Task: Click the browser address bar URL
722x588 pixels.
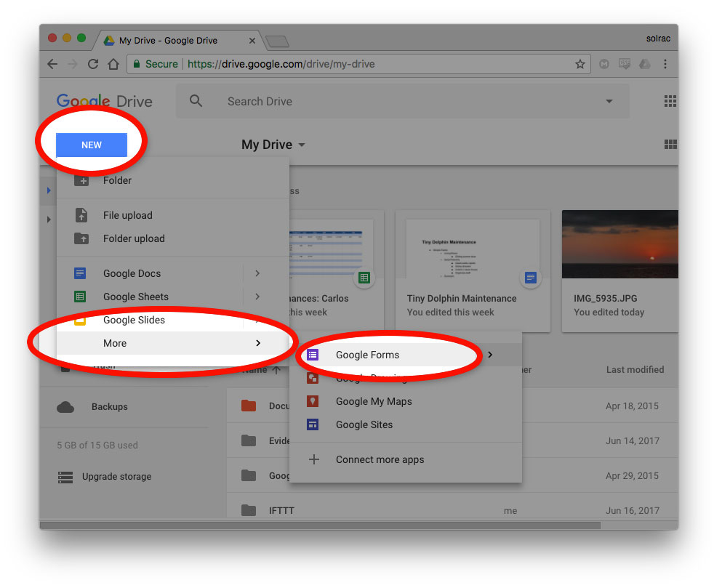Action: 281,64
